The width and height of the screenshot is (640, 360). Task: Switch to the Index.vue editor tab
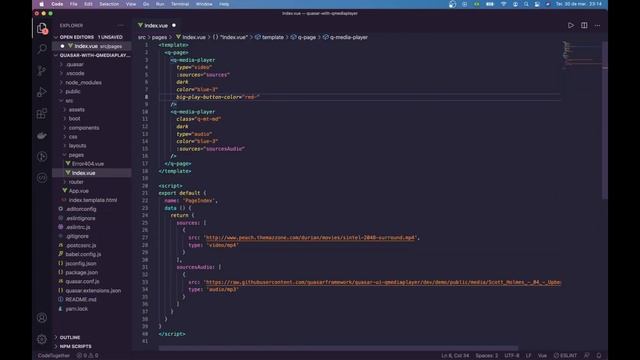tap(157, 25)
